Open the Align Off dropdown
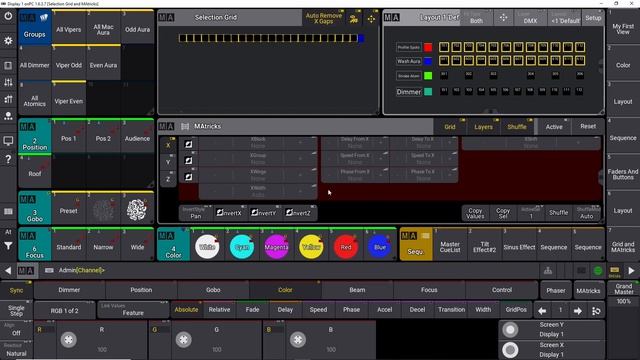The image size is (640, 360). [16, 330]
